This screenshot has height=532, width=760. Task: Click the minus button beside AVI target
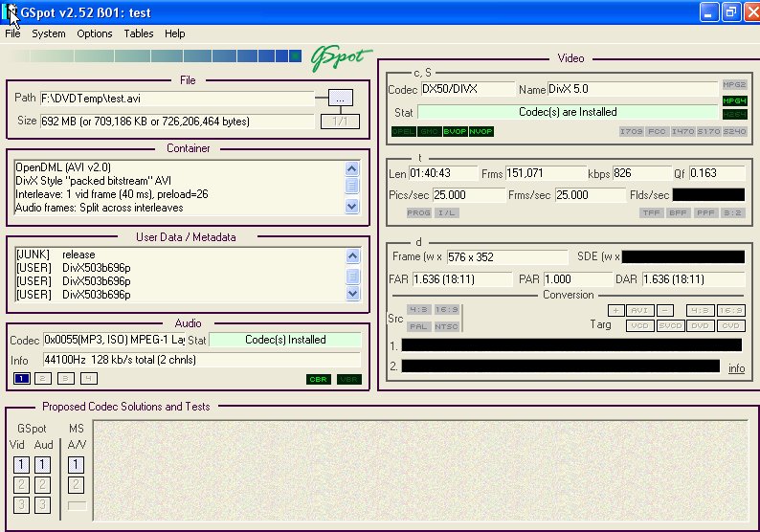coord(664,311)
